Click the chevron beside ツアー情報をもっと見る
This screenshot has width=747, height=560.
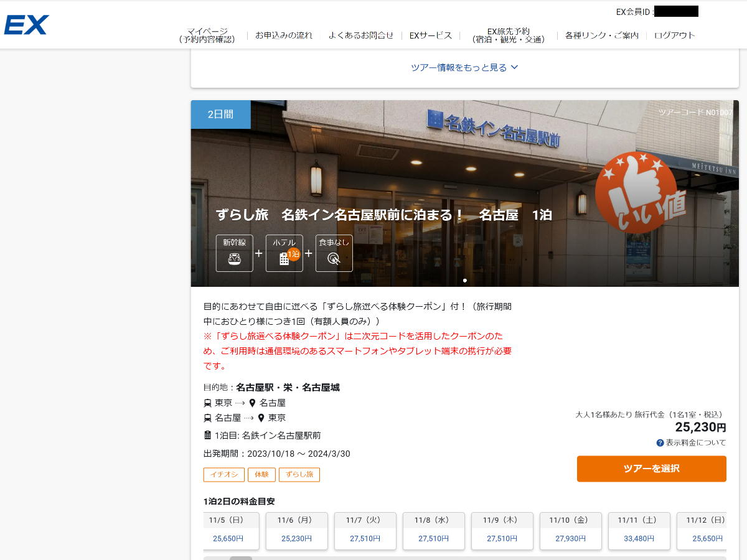tap(514, 67)
